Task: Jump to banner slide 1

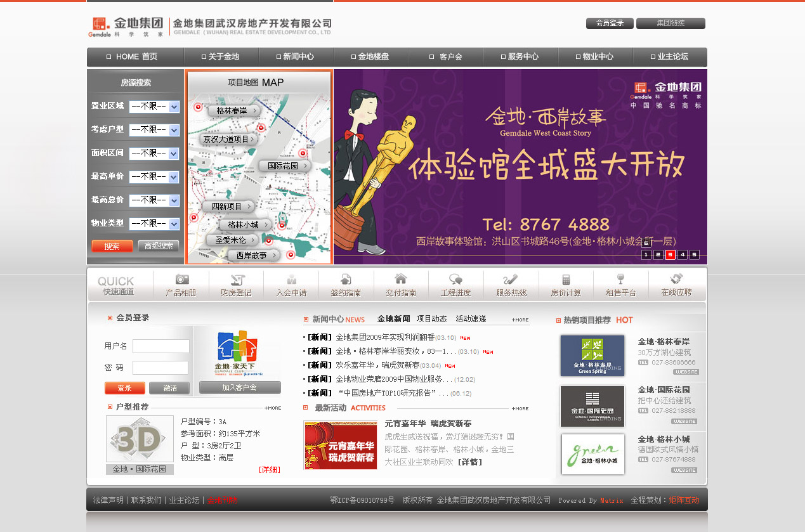Action: (x=646, y=255)
